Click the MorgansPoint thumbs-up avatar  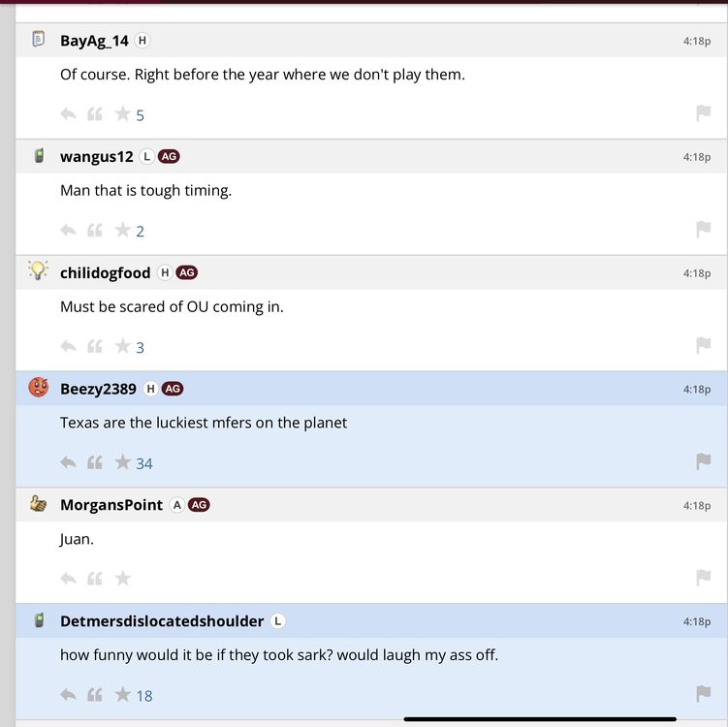pos(38,504)
